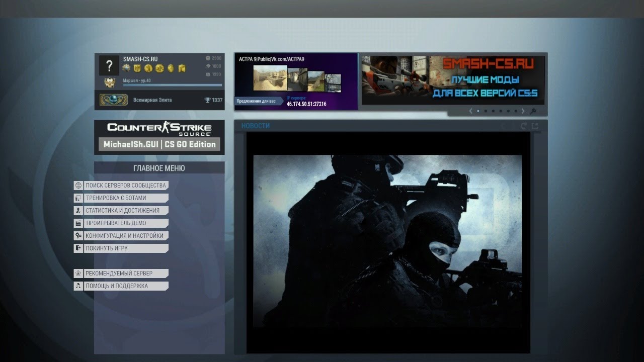Click the crown icon next to 1993
This screenshot has width=644, height=362.
[207, 74]
